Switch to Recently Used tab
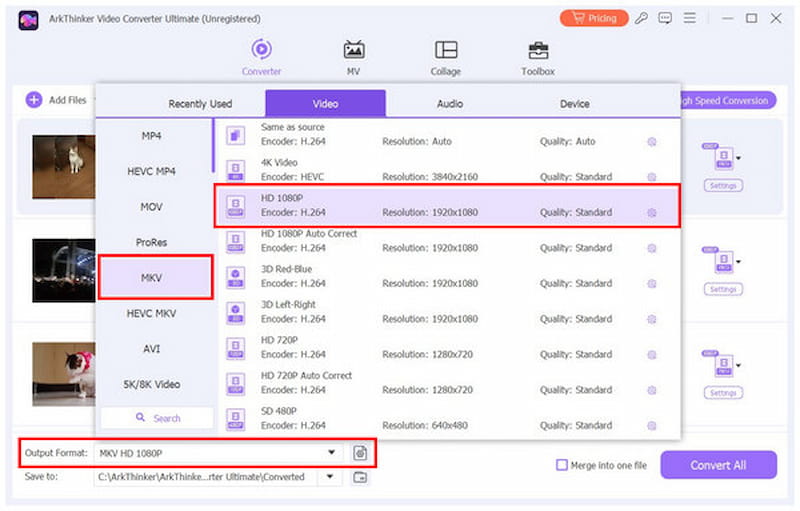 [200, 104]
